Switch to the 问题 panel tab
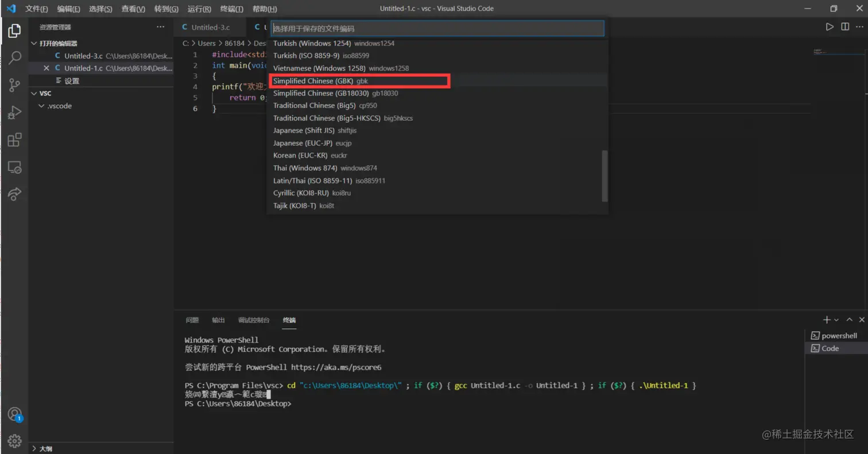The width and height of the screenshot is (868, 454). tap(192, 320)
